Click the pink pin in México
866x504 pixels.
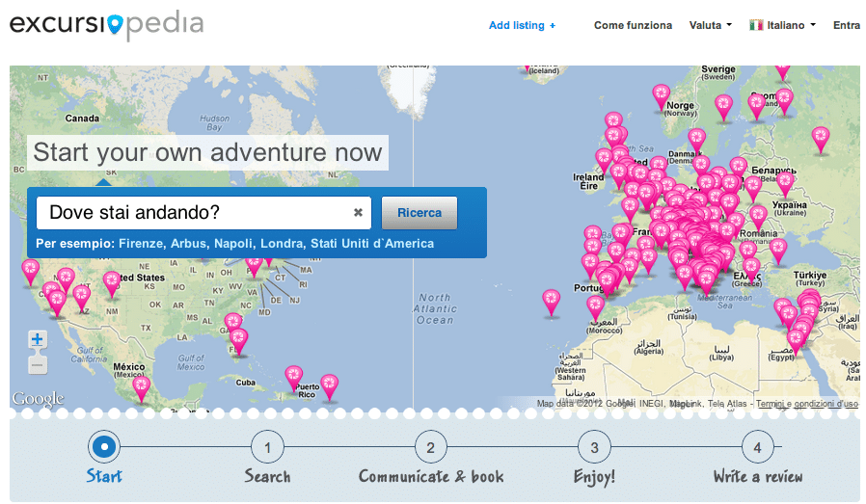click(x=141, y=387)
